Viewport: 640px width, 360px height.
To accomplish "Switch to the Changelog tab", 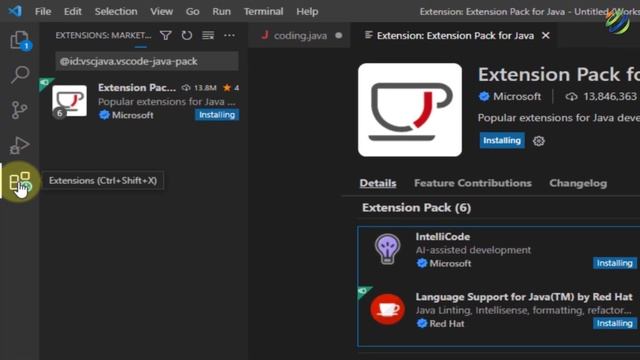I will 578,183.
